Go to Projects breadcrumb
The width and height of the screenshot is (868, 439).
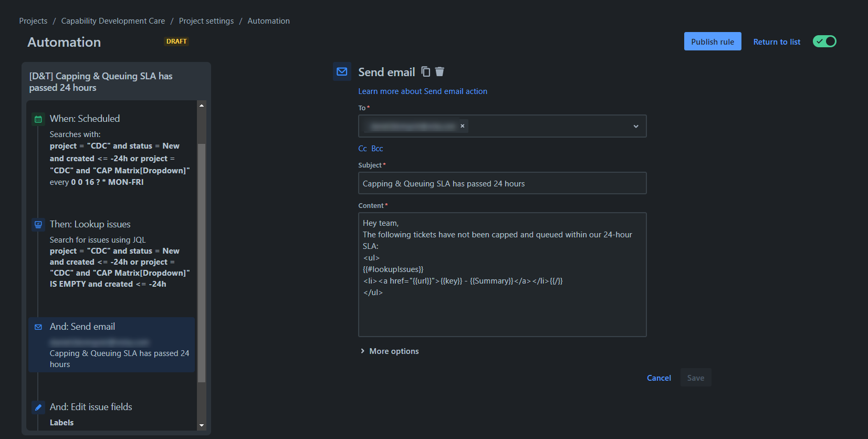click(33, 21)
